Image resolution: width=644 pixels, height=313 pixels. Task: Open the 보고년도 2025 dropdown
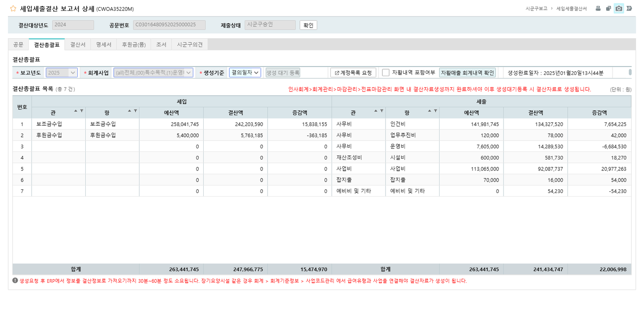point(62,73)
